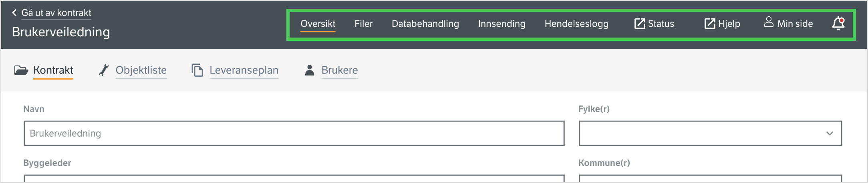Click the Kontrakt folder icon
Image resolution: width=868 pixels, height=183 pixels.
[x=21, y=70]
